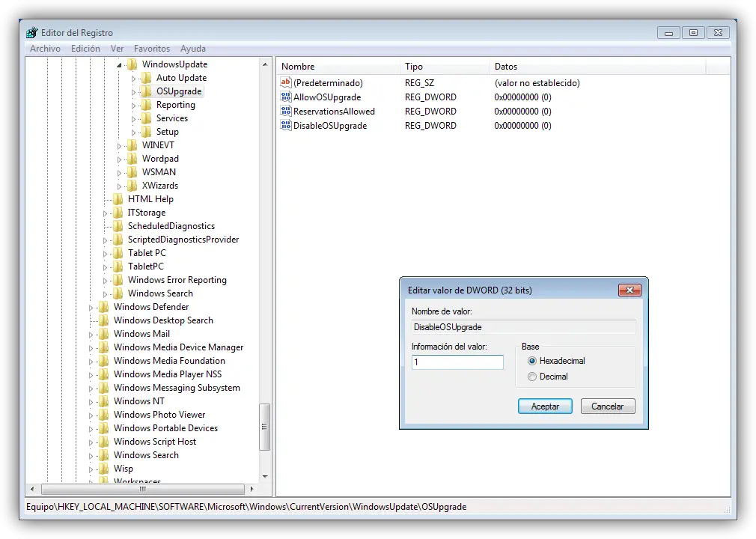
Task: Click the OSUpgrade folder icon
Action: tap(147, 91)
